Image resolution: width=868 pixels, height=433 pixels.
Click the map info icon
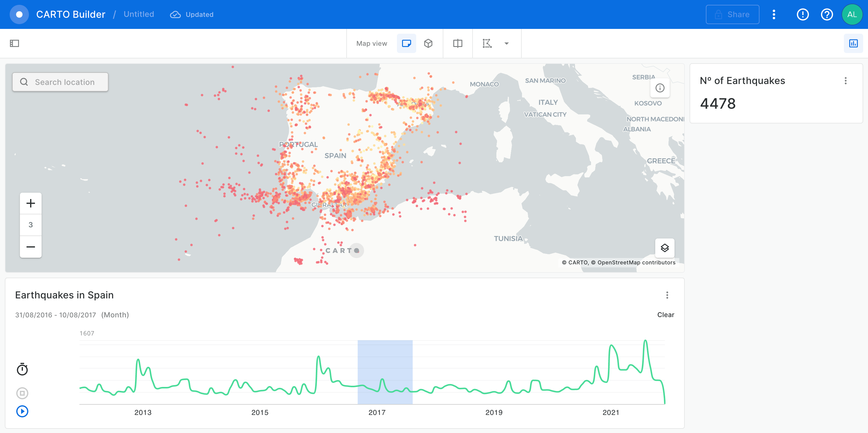(x=659, y=88)
